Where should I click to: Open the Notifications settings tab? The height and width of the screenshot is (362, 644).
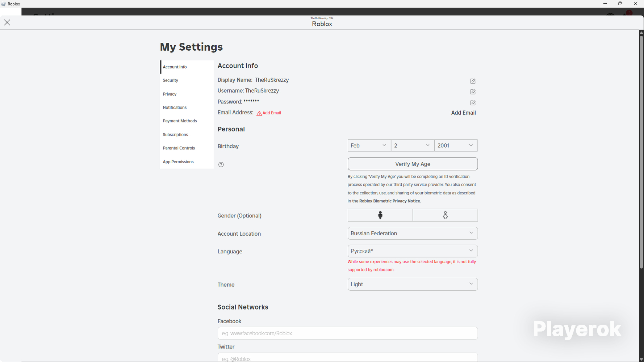pyautogui.click(x=187, y=108)
